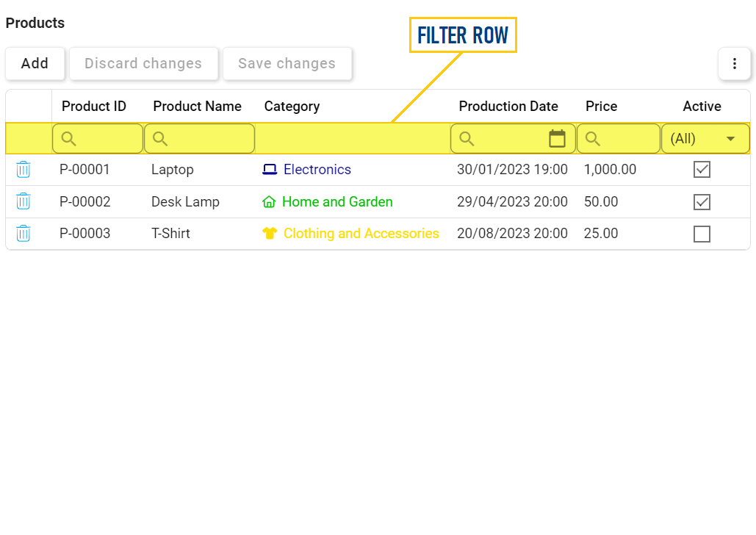
Task: Open the Production Date filter calendar
Action: pos(558,138)
